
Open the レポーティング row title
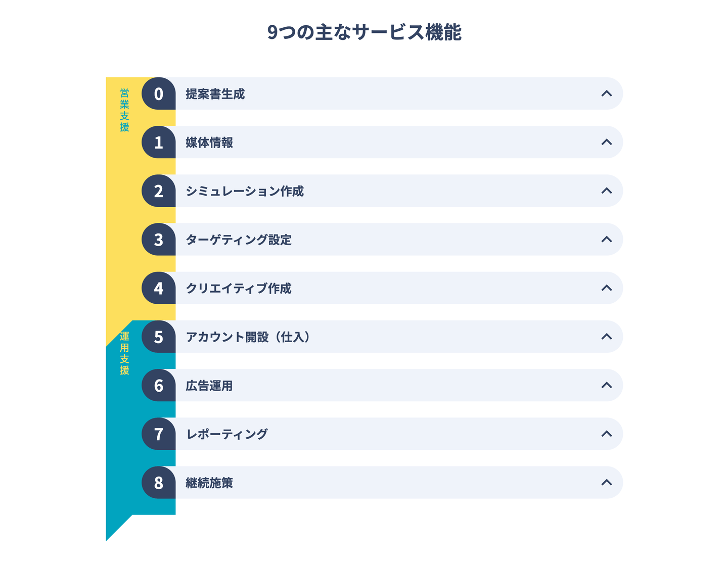point(227,434)
